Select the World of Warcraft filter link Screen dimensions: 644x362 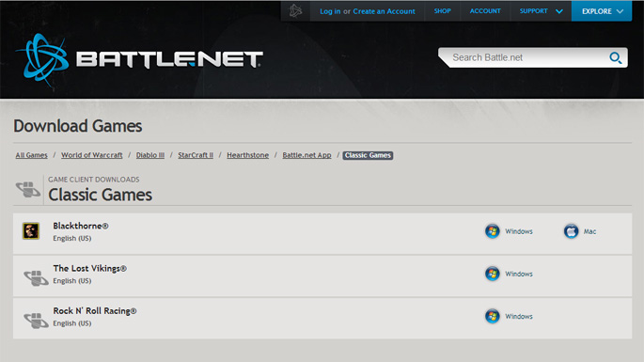92,155
